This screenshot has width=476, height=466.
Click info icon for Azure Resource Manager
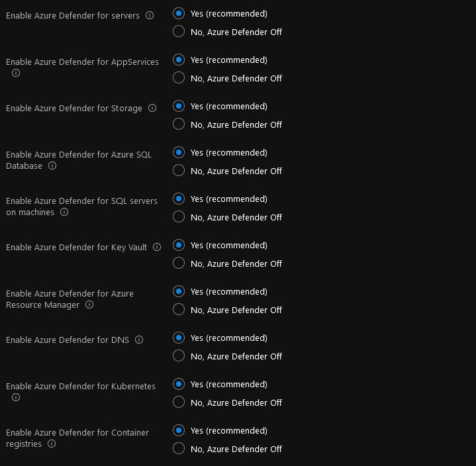(89, 304)
